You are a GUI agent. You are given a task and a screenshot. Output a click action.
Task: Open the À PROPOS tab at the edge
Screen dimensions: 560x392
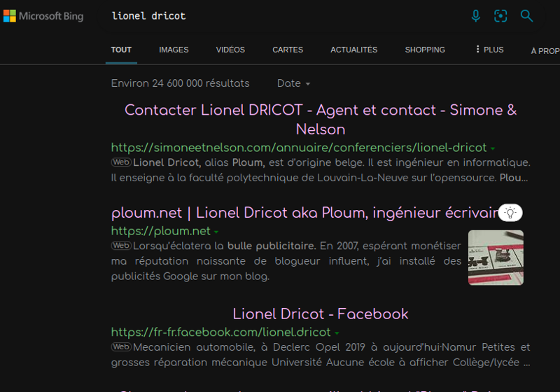545,50
